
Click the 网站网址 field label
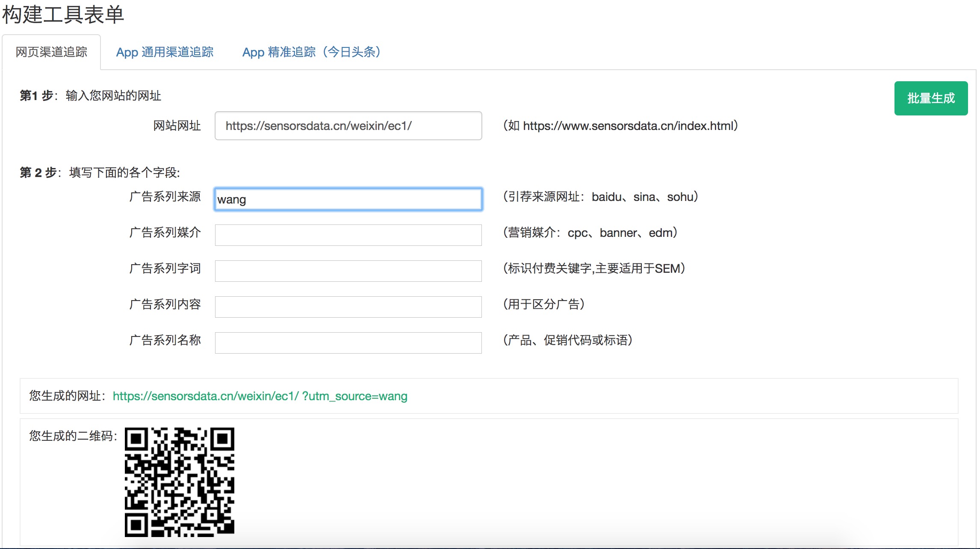(177, 126)
